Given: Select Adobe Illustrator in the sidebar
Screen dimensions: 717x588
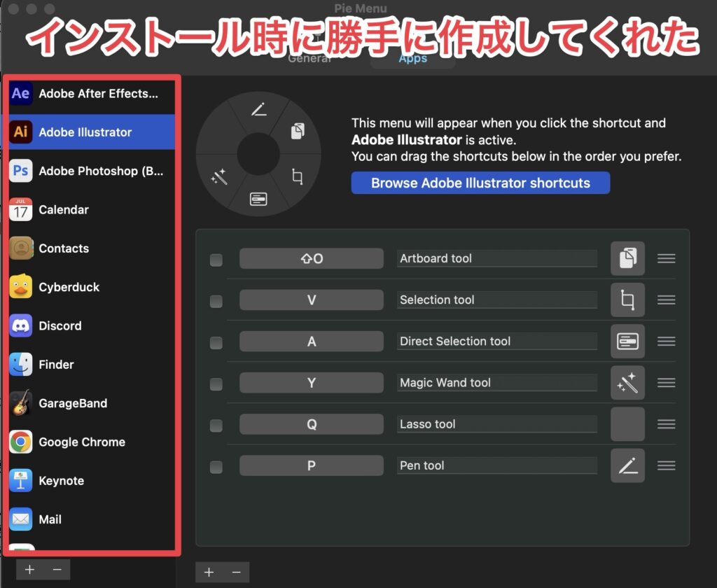Looking at the screenshot, I should pos(92,132).
